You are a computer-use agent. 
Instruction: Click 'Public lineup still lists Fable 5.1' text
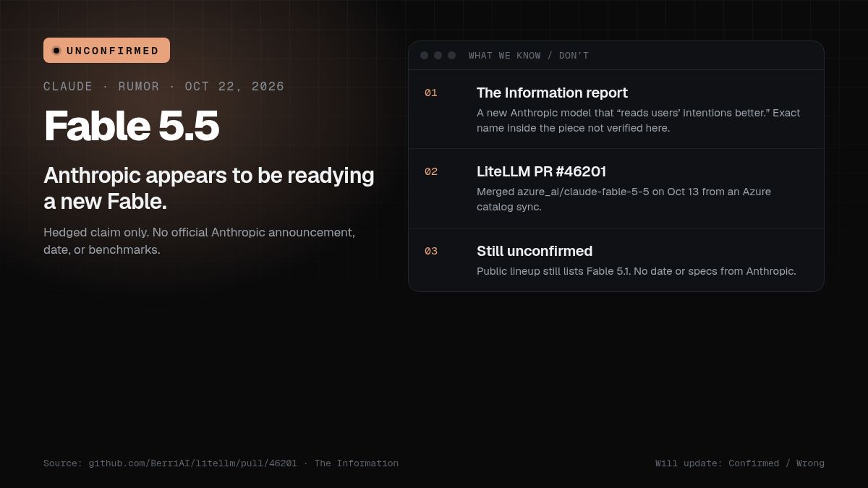(637, 271)
